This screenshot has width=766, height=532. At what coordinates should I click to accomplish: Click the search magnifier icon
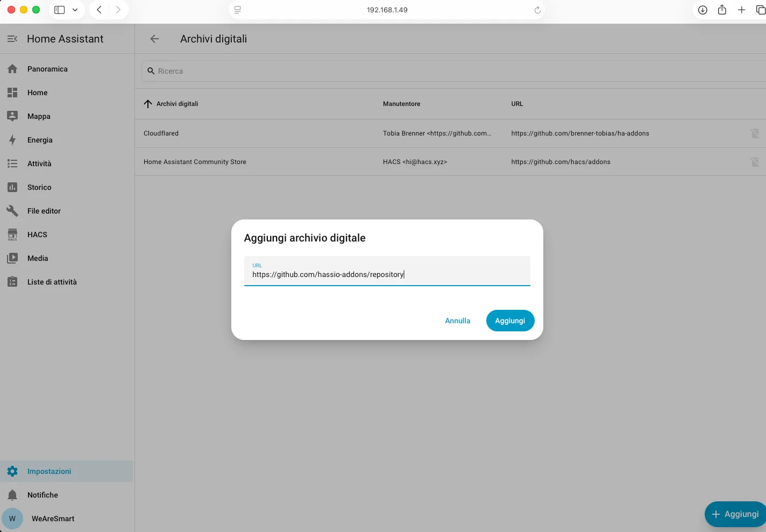pyautogui.click(x=151, y=71)
